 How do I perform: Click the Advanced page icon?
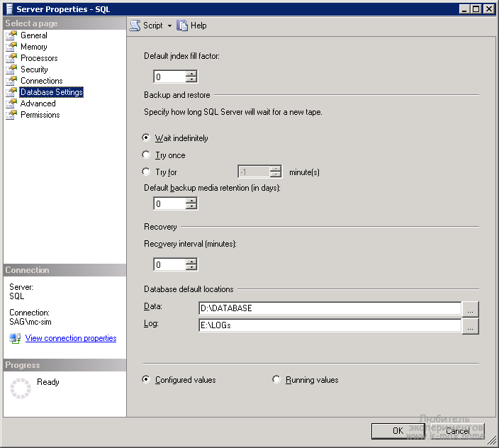(11, 103)
